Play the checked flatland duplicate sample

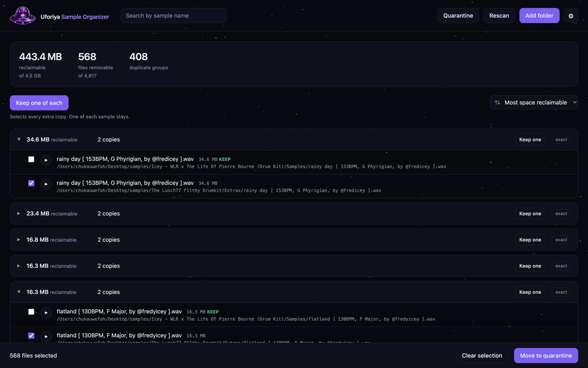pyautogui.click(x=46, y=337)
